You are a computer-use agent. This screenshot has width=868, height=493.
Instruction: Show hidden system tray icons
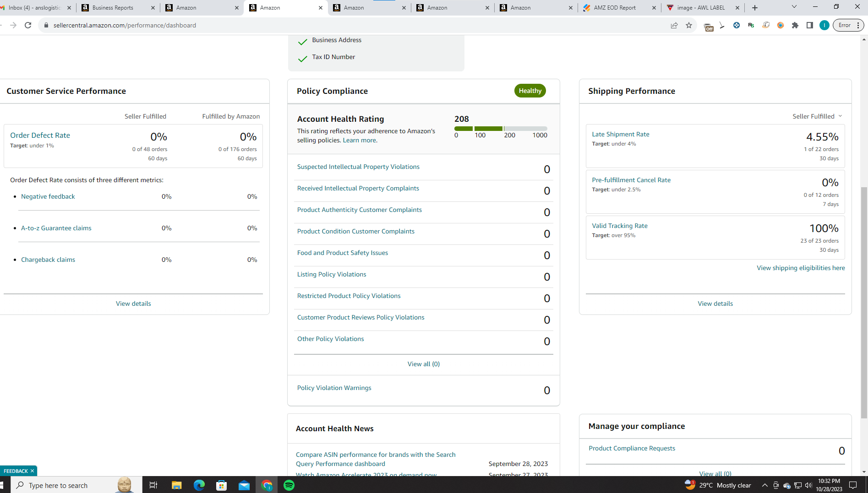point(764,485)
